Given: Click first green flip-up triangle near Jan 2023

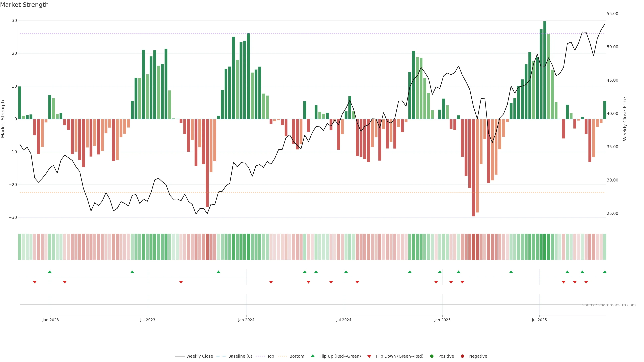Looking at the screenshot, I should pyautogui.click(x=50, y=272).
